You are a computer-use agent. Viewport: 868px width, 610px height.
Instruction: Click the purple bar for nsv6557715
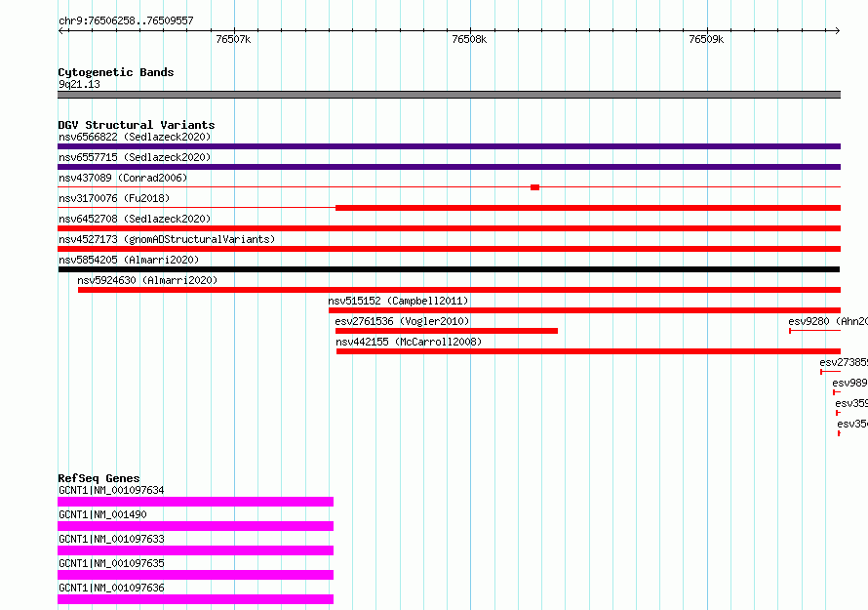[x=449, y=167]
